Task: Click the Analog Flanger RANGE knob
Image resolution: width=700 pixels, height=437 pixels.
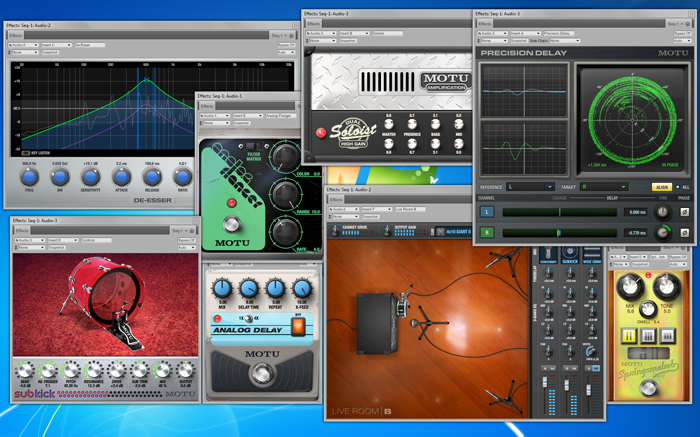Action: pos(285,195)
